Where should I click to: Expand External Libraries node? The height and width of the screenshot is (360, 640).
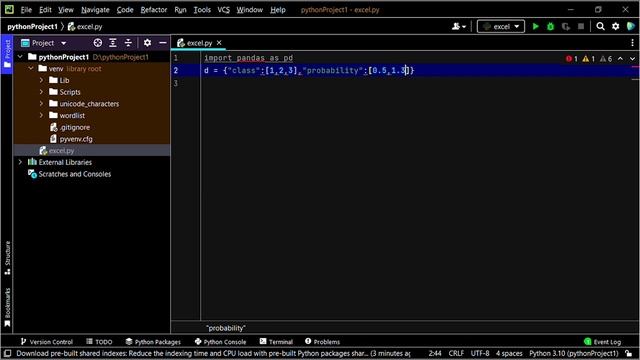(20, 162)
